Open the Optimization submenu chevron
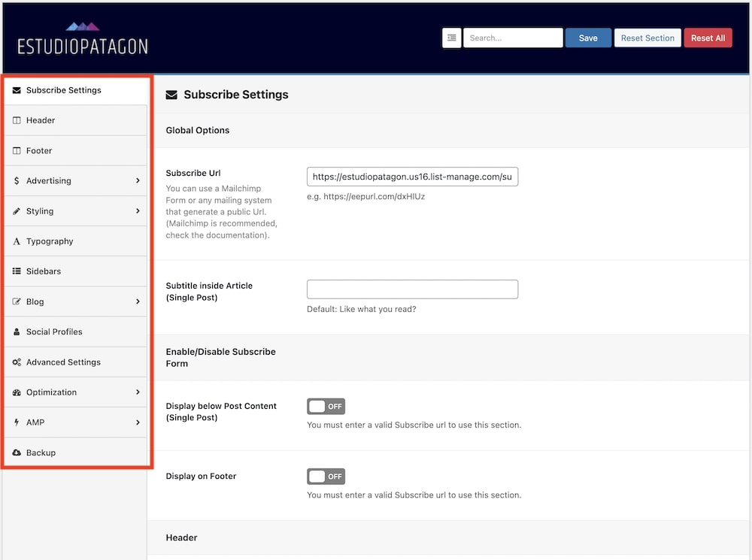Screen dimensions: 752x560 point(138,392)
